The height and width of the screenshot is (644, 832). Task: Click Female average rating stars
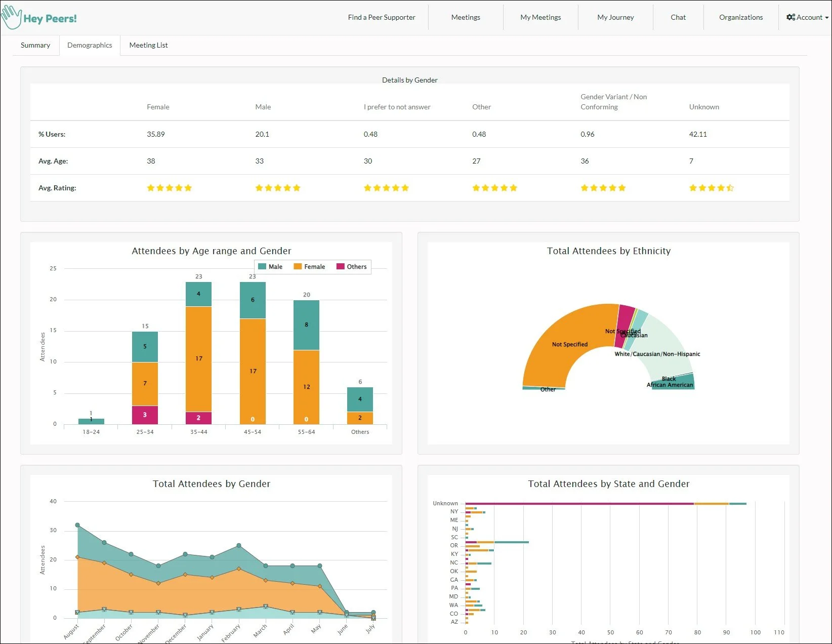point(170,188)
